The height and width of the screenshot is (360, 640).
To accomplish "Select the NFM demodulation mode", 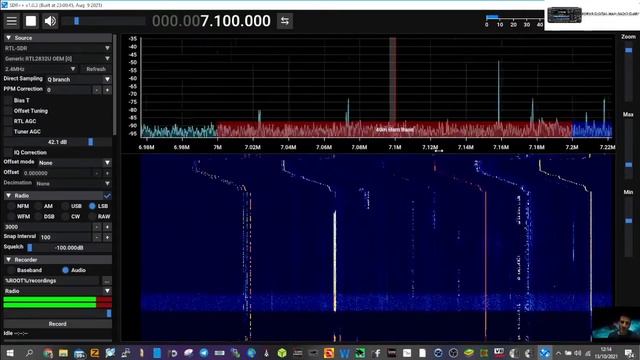I will click(x=11, y=206).
